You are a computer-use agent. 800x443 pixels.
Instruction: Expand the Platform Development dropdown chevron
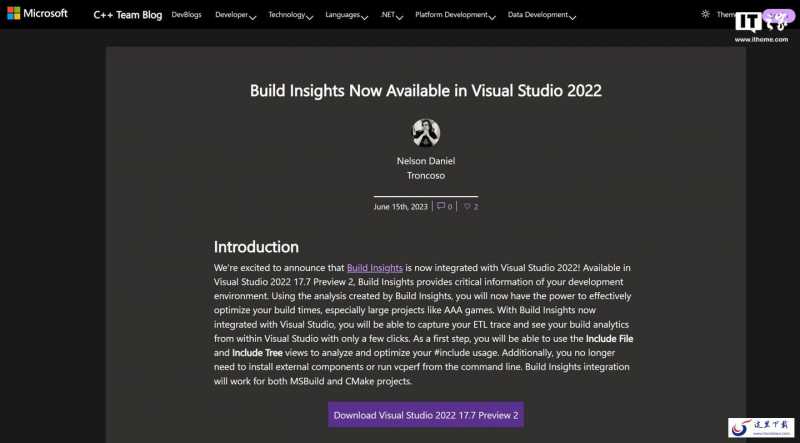[x=492, y=17]
